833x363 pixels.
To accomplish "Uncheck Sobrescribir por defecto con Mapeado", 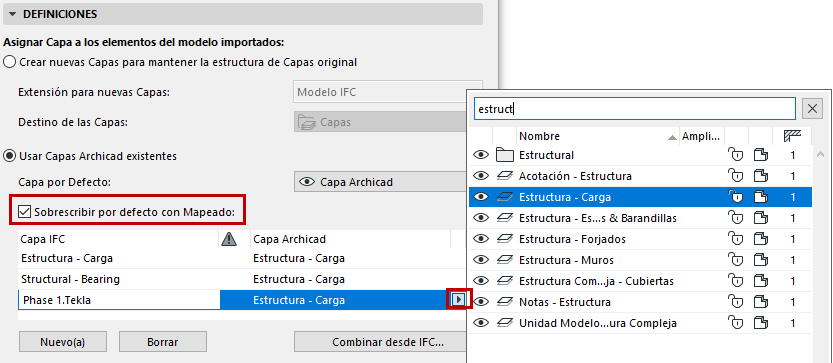I will pyautogui.click(x=24, y=212).
